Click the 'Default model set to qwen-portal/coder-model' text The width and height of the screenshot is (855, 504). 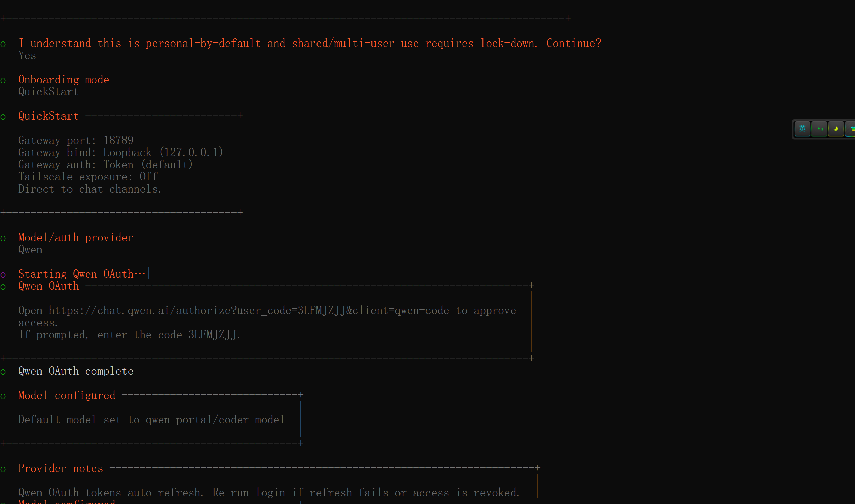pos(151,420)
